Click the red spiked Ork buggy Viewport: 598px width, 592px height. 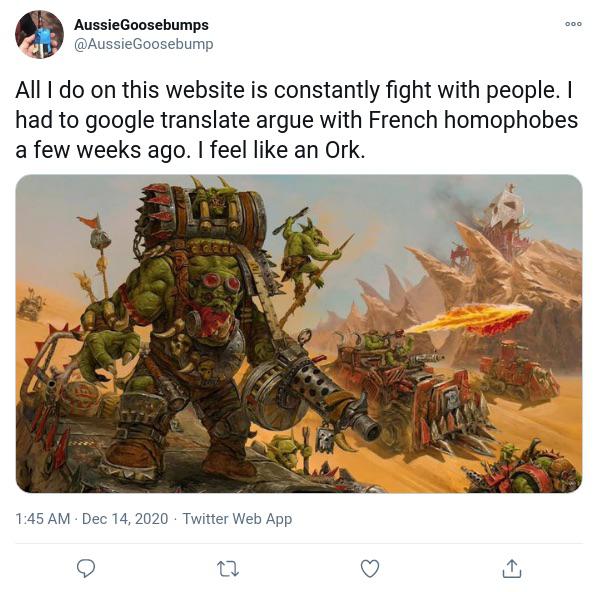(x=414, y=393)
